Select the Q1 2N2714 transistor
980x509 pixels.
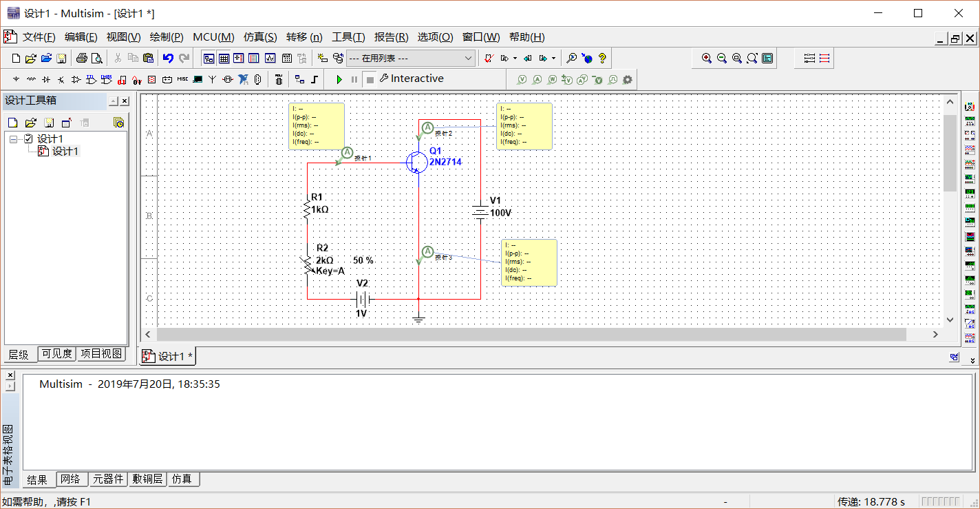[x=418, y=163]
